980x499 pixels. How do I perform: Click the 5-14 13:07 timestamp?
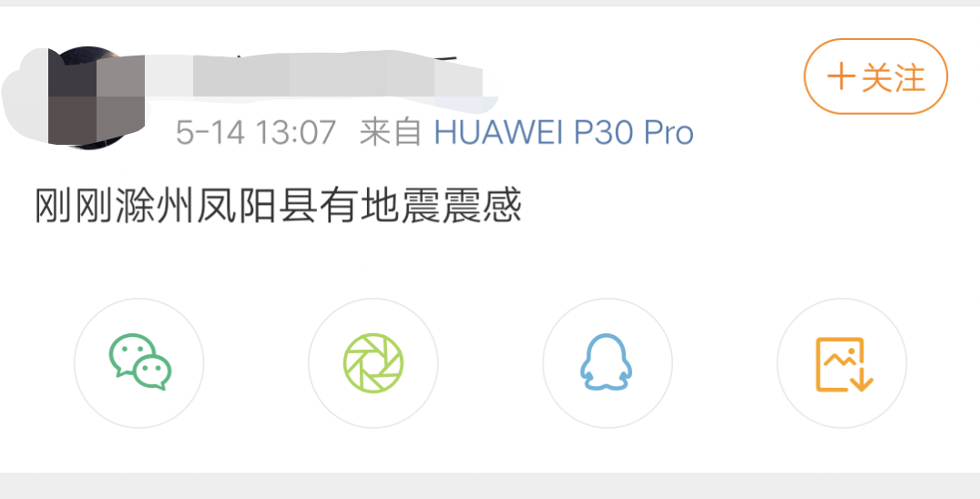[256, 132]
